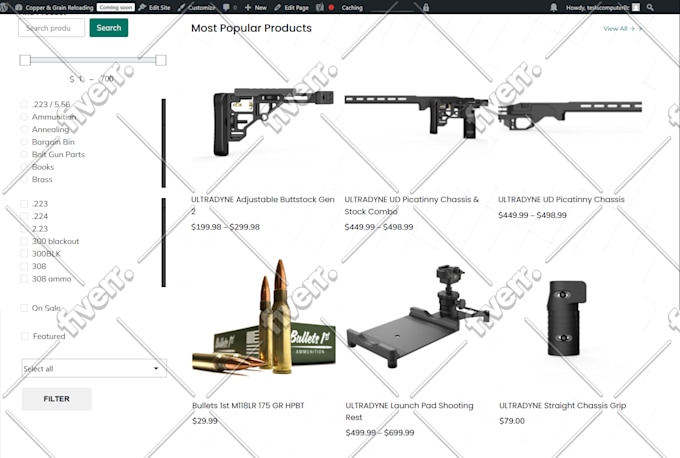Open the Customize admin link
Image resolution: width=680 pixels, height=458 pixels.
(196, 7)
